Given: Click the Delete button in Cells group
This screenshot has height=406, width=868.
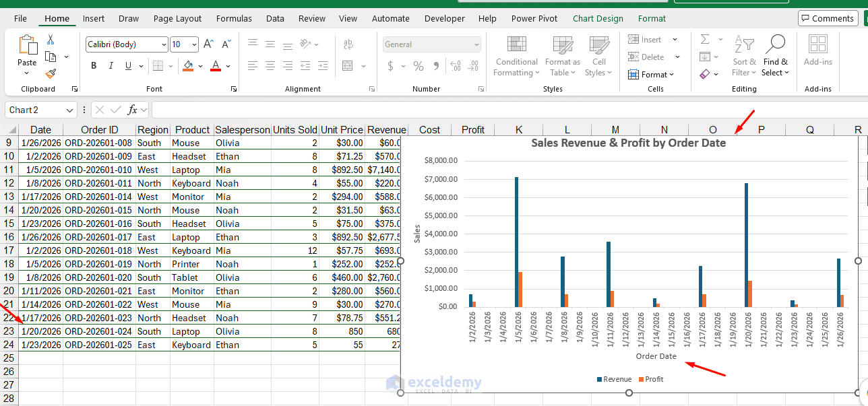Looking at the screenshot, I should [653, 57].
